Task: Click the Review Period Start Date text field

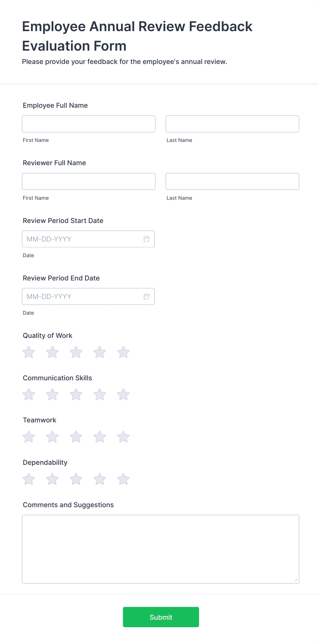Action: click(x=79, y=239)
